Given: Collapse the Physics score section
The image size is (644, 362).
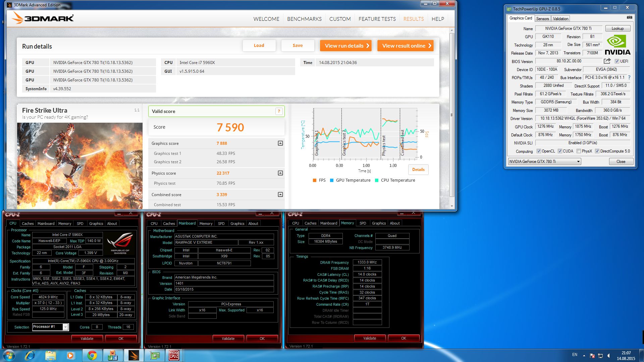Looking at the screenshot, I should point(280,173).
